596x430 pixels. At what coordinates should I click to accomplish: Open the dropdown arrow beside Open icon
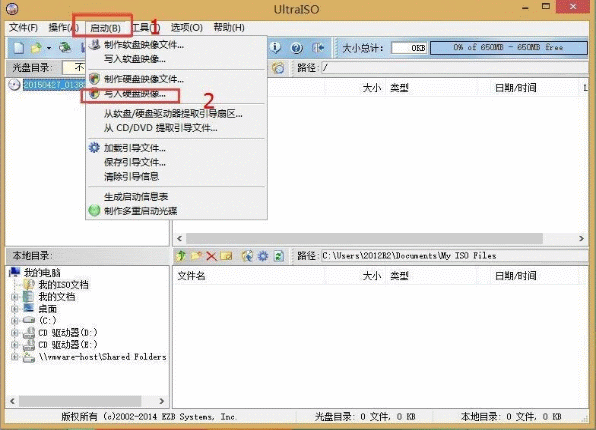pos(49,48)
